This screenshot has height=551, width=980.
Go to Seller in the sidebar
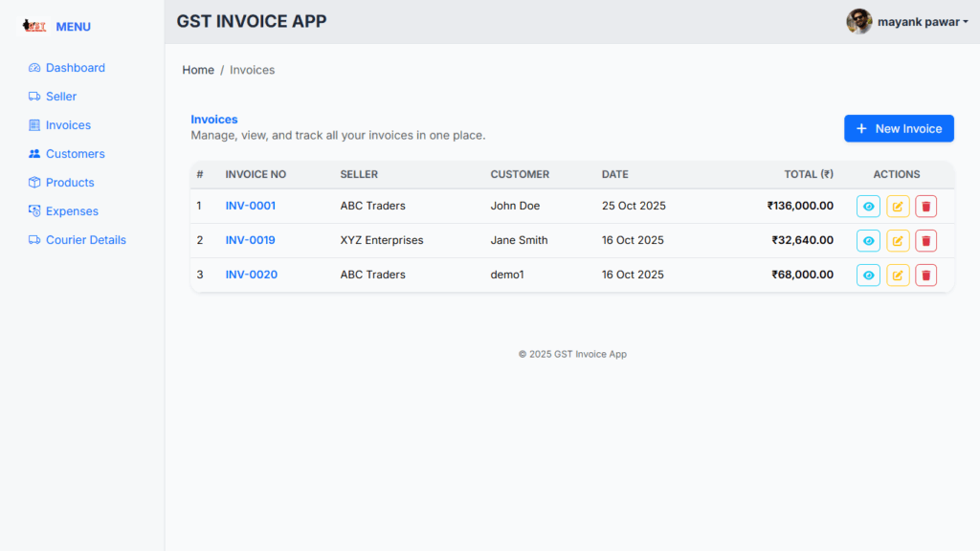[60, 97]
